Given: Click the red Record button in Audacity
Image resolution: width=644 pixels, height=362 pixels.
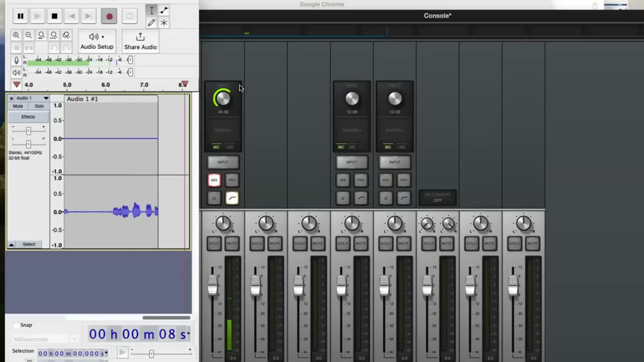Looking at the screenshot, I should tap(109, 16).
